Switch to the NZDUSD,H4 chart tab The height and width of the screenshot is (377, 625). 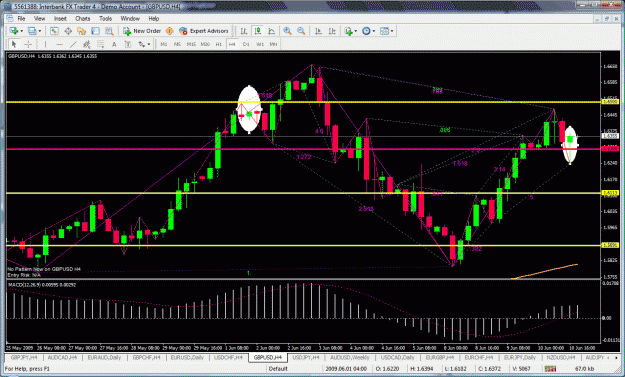(x=561, y=357)
